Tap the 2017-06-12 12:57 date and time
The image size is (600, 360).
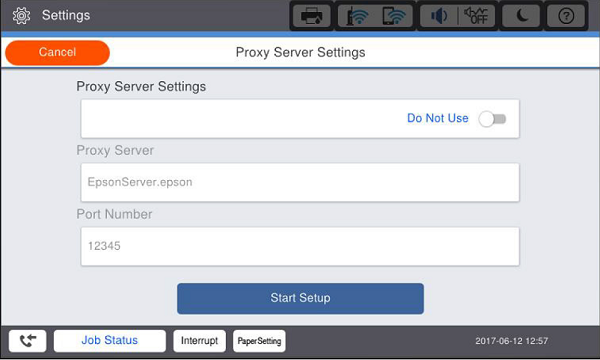(512, 341)
